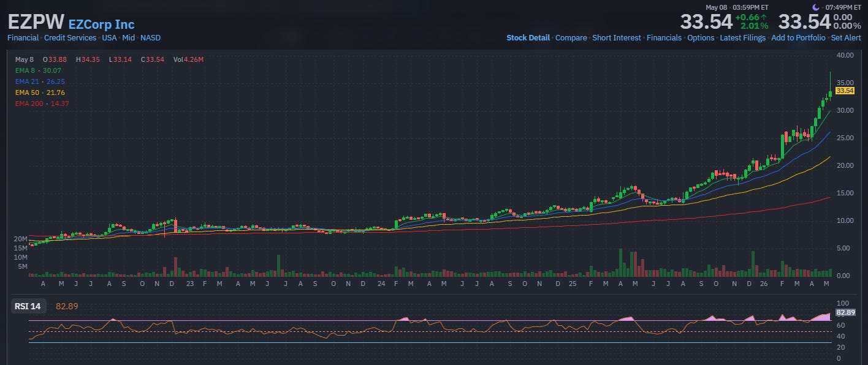868x365 pixels.
Task: Click Set Alert
Action: coord(846,38)
